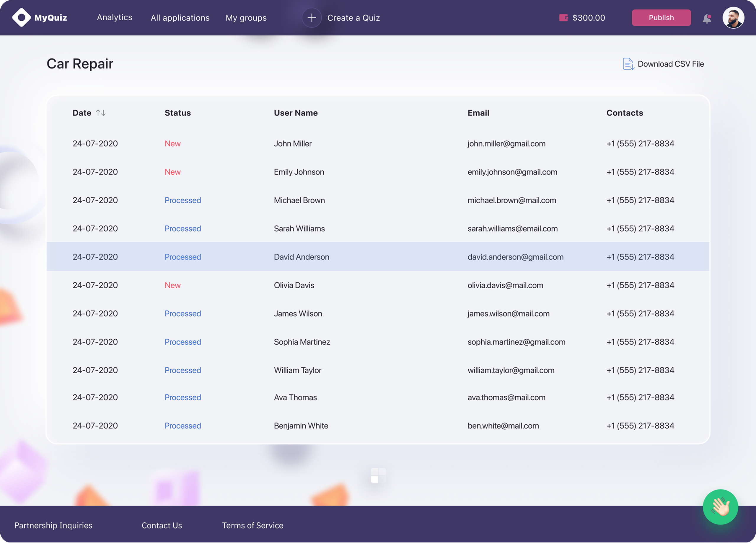Click the pagination squares loader icon
Screen dimensions: 756x543
(378, 475)
